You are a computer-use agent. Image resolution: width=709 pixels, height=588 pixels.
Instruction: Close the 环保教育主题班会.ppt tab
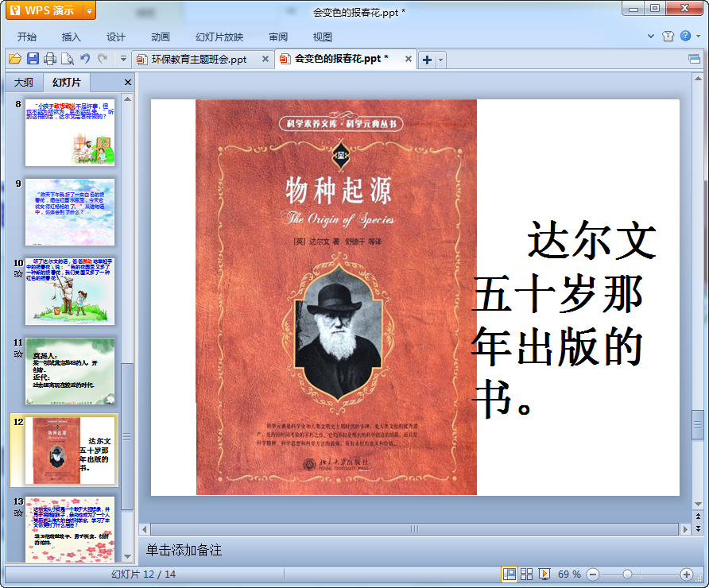pyautogui.click(x=265, y=59)
